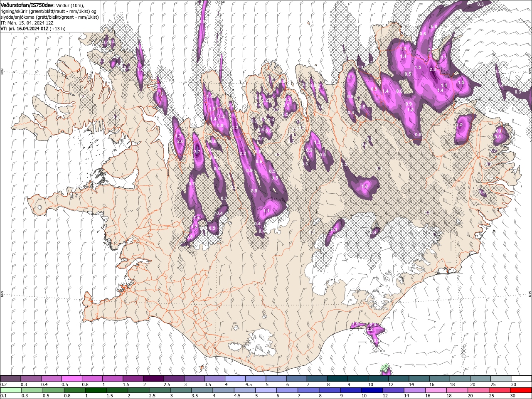Image resolution: width=532 pixels, height=399 pixels.
Task: Select the darkest purple snow swatch between 2 and 2.5
Action: tap(153, 379)
